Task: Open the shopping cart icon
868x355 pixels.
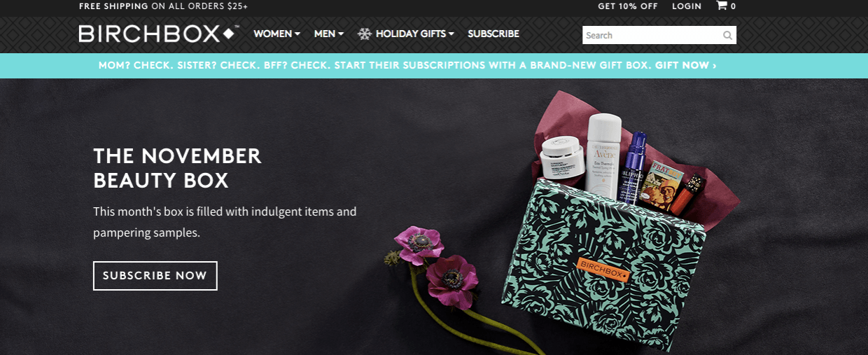Action: click(x=722, y=6)
